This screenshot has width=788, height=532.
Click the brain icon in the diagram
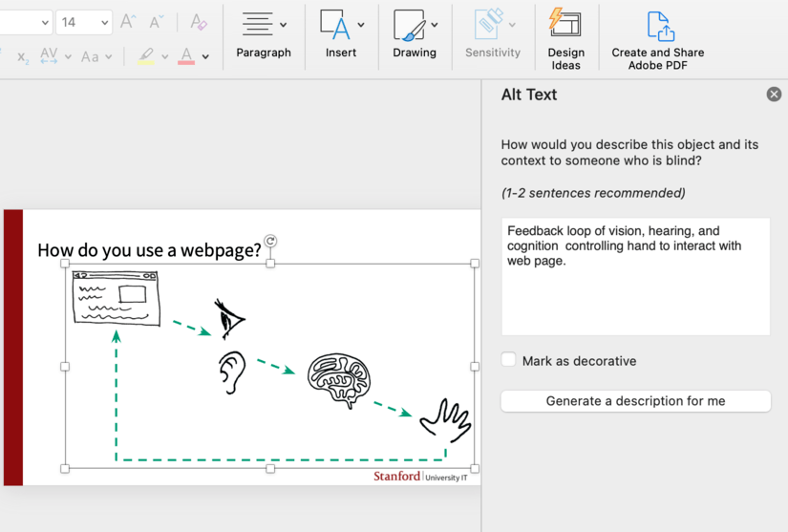click(339, 380)
